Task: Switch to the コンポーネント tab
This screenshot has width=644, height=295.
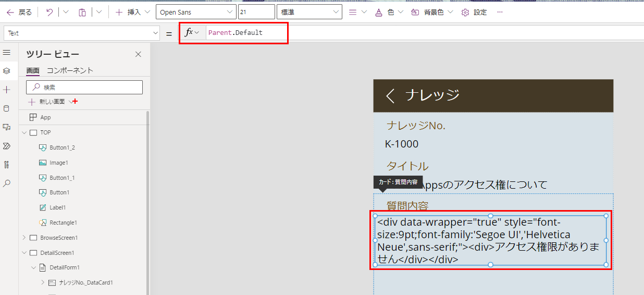Action: [x=70, y=70]
